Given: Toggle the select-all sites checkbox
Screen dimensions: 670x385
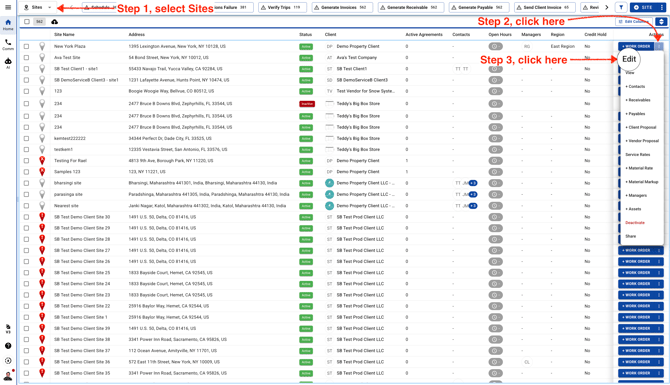Looking at the screenshot, I should 26,22.
